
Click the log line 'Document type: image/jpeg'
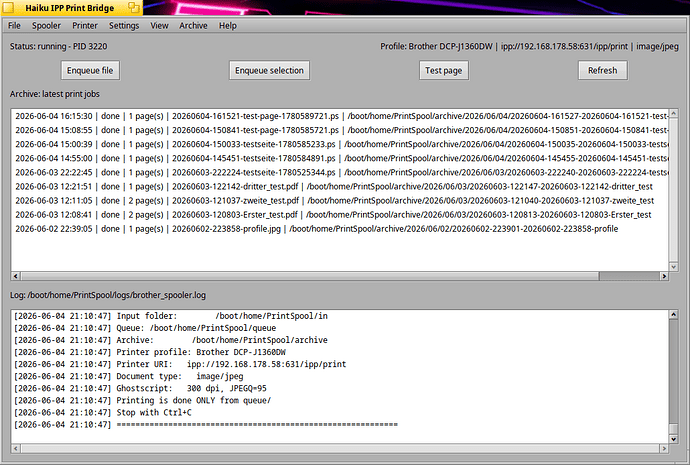(128, 377)
